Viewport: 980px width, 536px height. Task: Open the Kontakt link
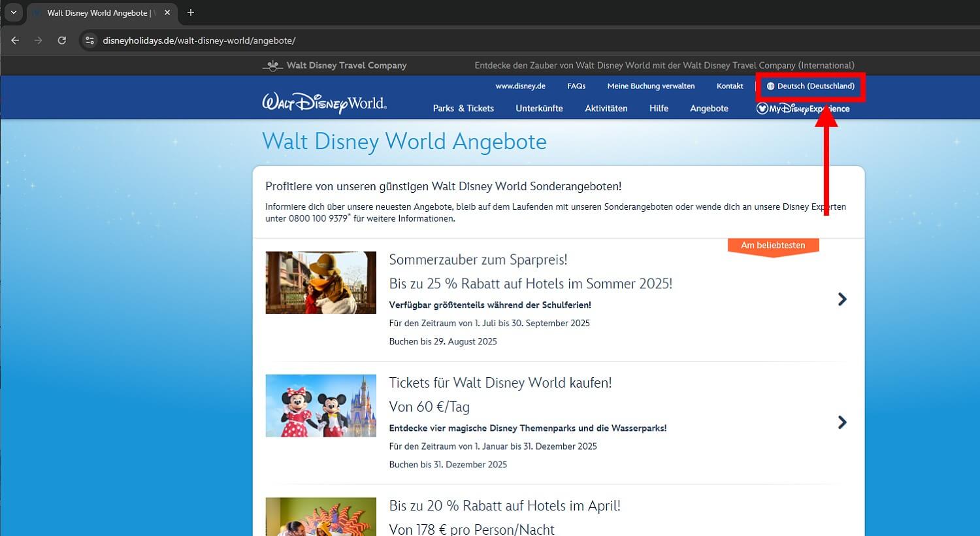730,86
